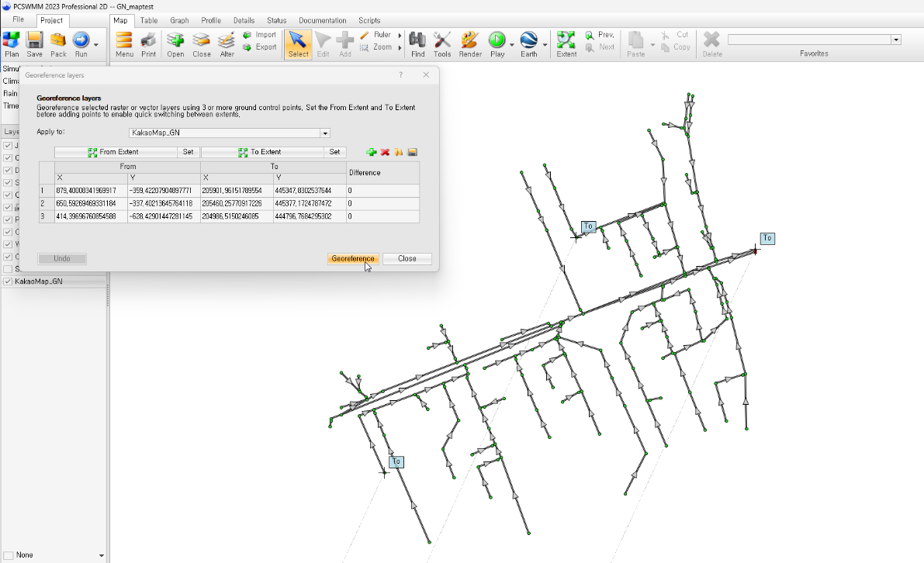Click the help question mark in dialog
Viewport: 924px width, 563px height.
(x=401, y=74)
